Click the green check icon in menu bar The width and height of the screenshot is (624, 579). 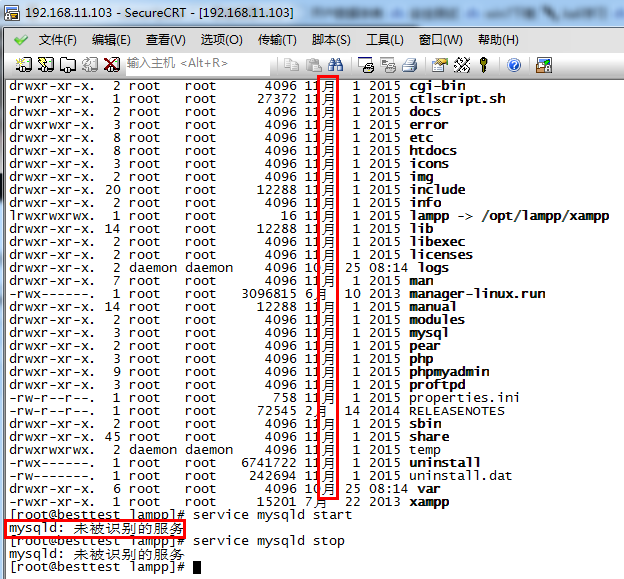(21, 40)
